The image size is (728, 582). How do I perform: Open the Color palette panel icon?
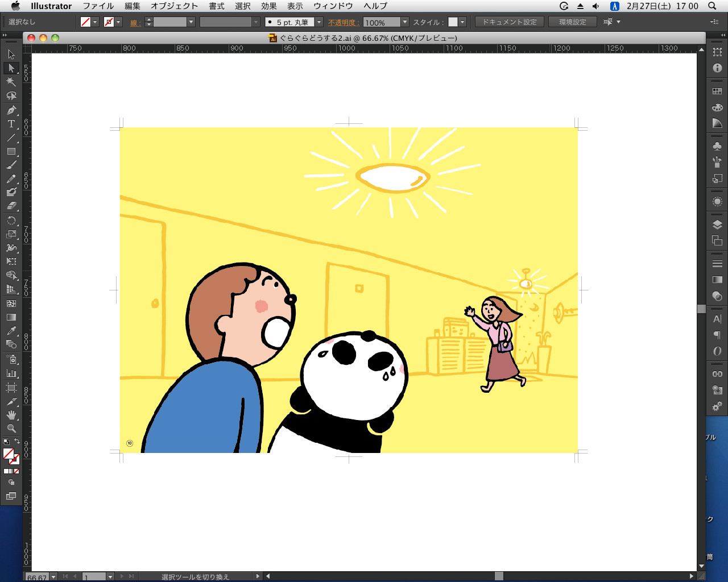click(x=717, y=107)
